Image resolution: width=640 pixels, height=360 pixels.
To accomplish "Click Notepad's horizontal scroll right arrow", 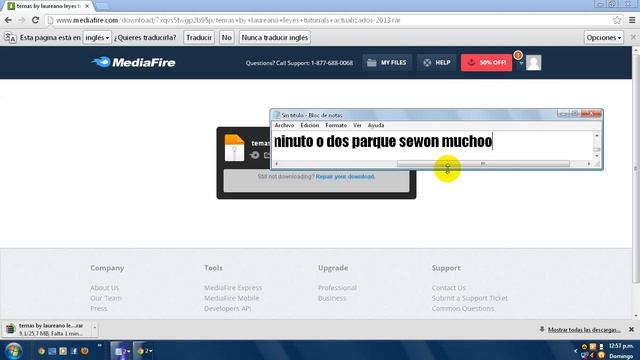I will [589, 164].
